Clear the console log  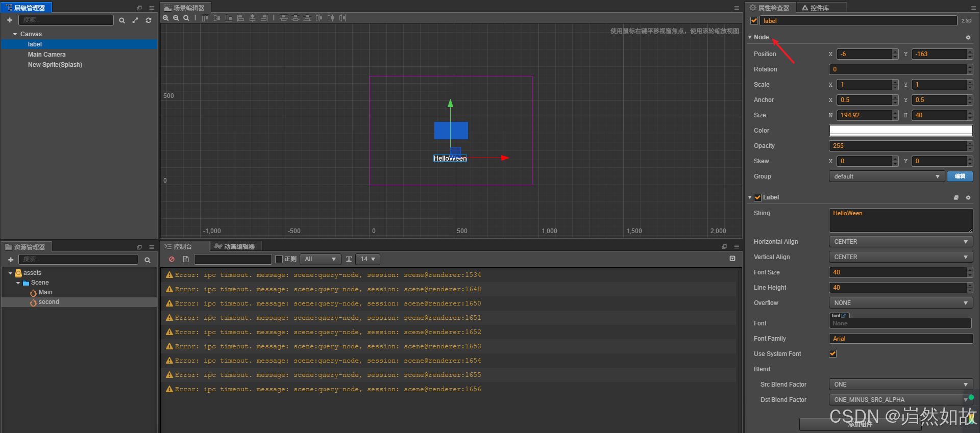tap(172, 259)
